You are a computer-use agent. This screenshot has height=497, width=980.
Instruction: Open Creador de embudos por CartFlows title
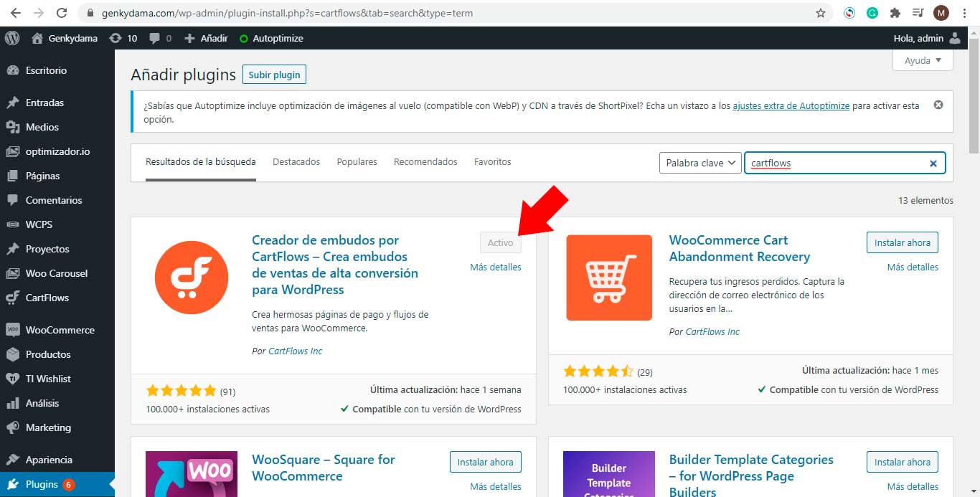point(335,265)
